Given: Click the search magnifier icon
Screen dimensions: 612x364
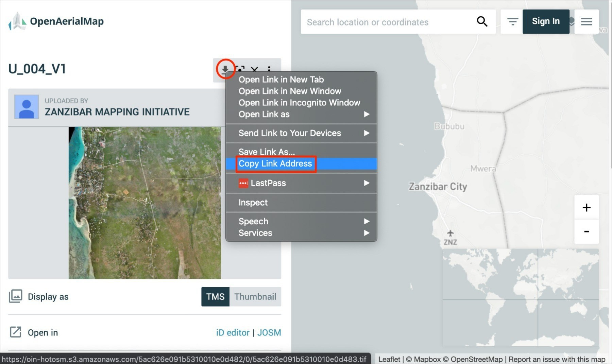Looking at the screenshot, I should (482, 21).
